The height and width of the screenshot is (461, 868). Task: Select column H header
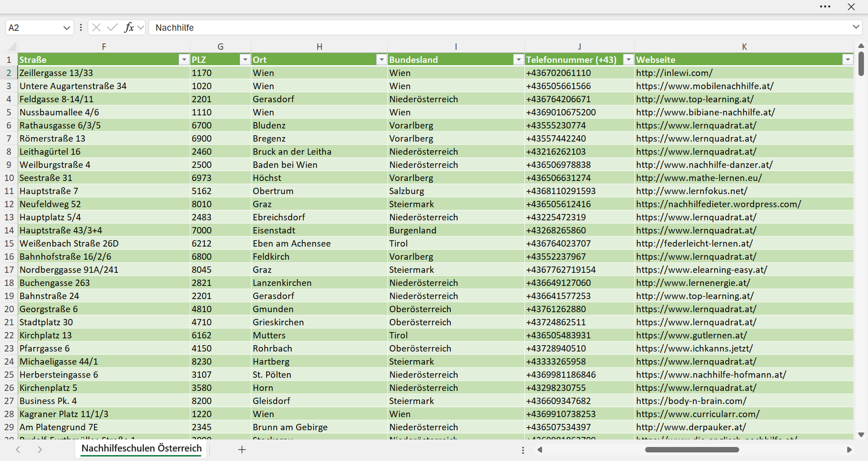click(x=319, y=47)
